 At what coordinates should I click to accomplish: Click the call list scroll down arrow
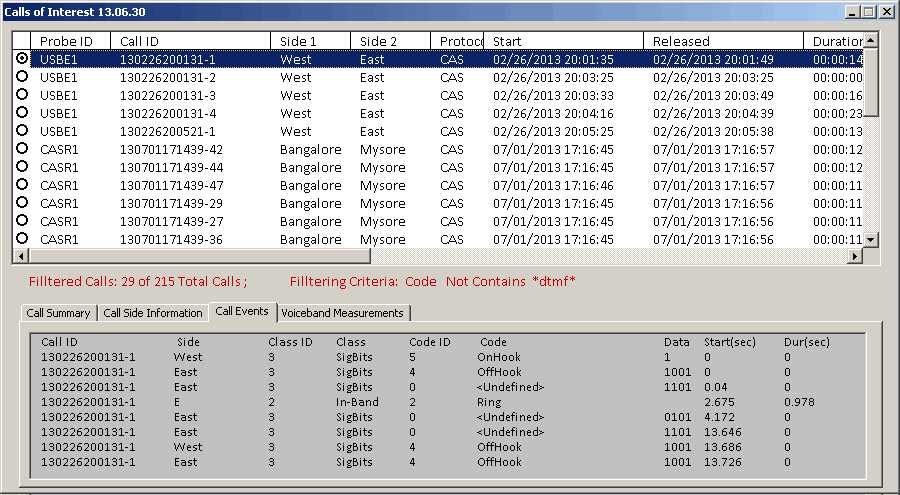point(871,240)
